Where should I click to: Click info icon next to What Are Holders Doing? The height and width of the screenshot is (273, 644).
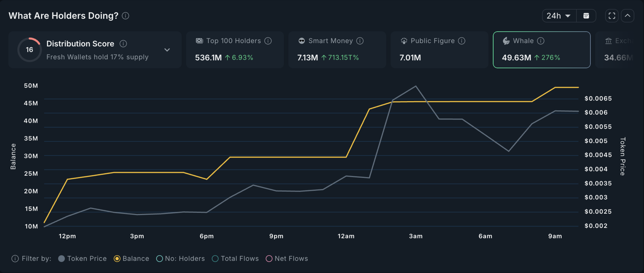[x=126, y=16]
